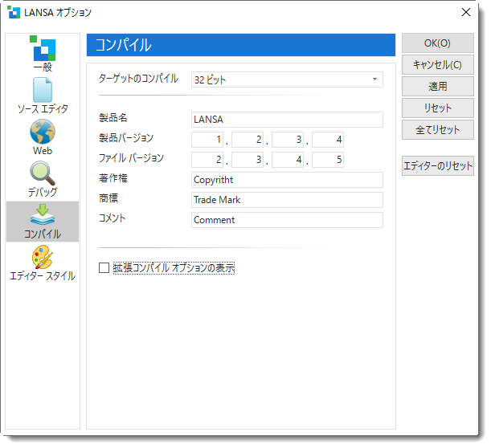Click the 著作権 field containing Copyritht
Image resolution: width=491 pixels, height=448 pixels.
coord(287,180)
